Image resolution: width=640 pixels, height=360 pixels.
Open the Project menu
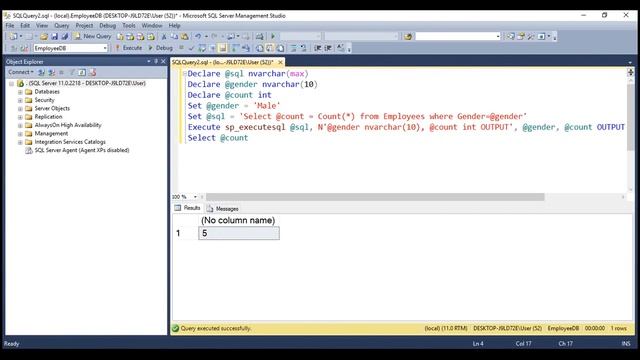tap(84, 25)
